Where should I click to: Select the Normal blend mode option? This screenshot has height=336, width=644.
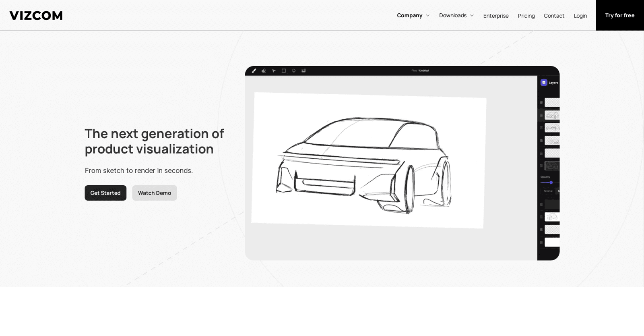(x=548, y=191)
